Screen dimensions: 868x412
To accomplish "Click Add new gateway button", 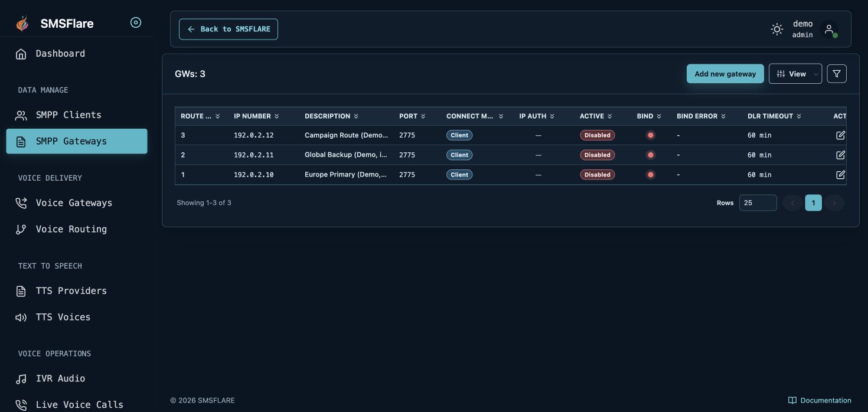I will click(x=725, y=74).
